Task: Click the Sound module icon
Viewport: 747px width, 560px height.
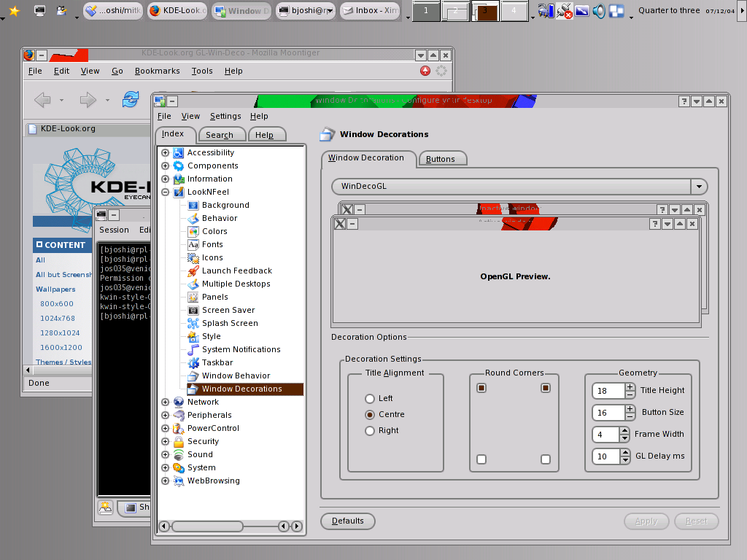Action: tap(179, 455)
